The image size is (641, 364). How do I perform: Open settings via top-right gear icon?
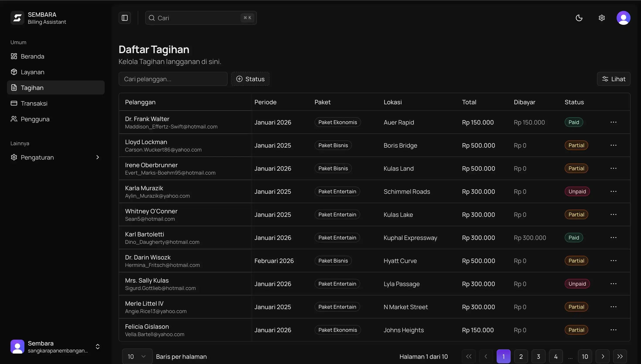602,18
